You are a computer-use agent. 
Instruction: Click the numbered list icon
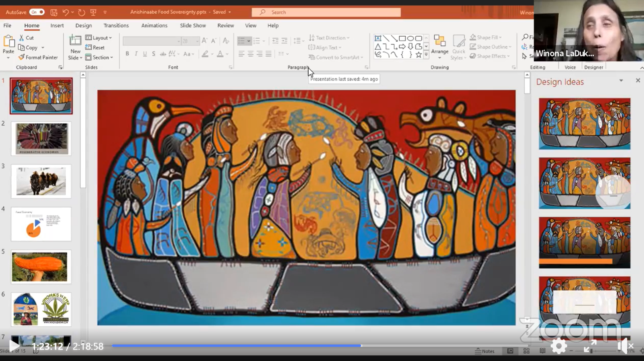pos(257,41)
